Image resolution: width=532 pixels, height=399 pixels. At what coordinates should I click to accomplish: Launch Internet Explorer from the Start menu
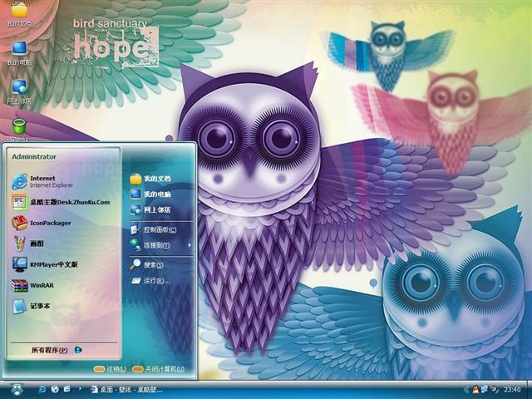click(42, 181)
